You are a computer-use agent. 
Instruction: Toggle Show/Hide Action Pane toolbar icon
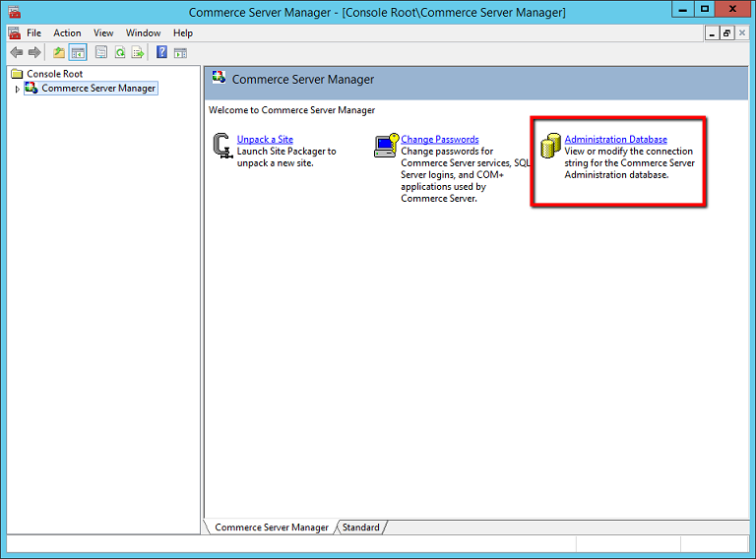(x=180, y=52)
